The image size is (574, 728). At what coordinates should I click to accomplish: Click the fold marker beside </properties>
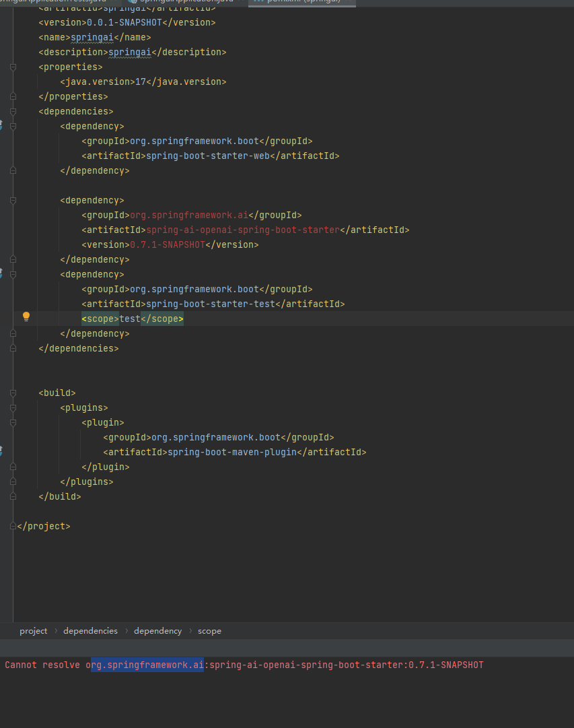[13, 96]
